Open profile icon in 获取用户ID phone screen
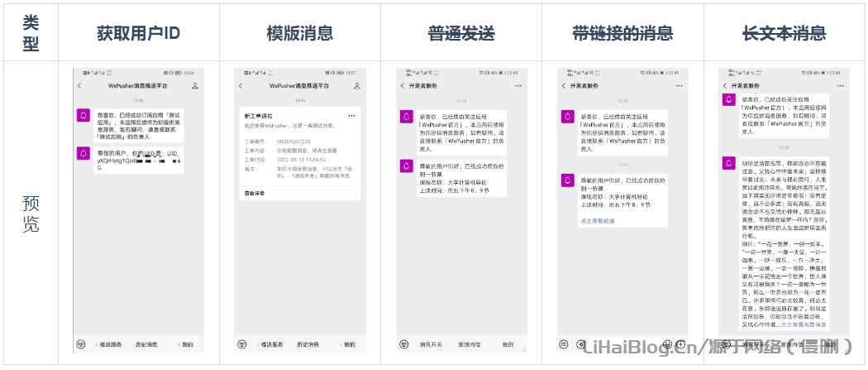 [x=195, y=86]
